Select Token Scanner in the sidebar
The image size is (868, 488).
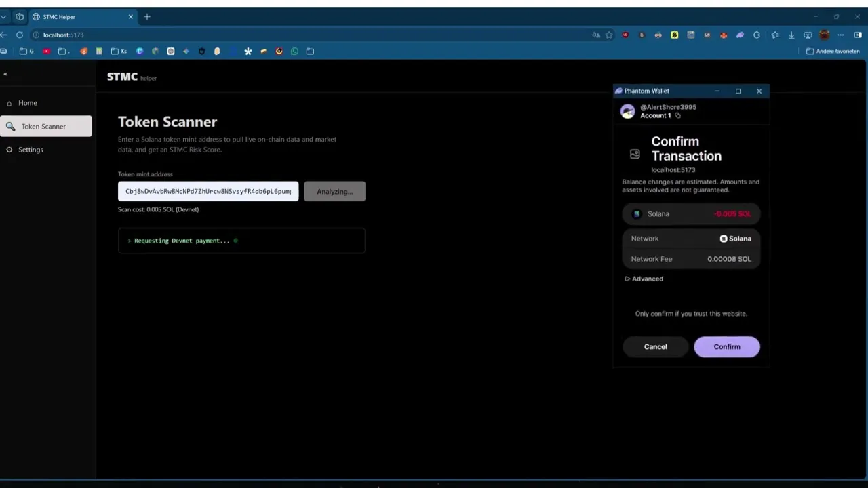coord(46,126)
